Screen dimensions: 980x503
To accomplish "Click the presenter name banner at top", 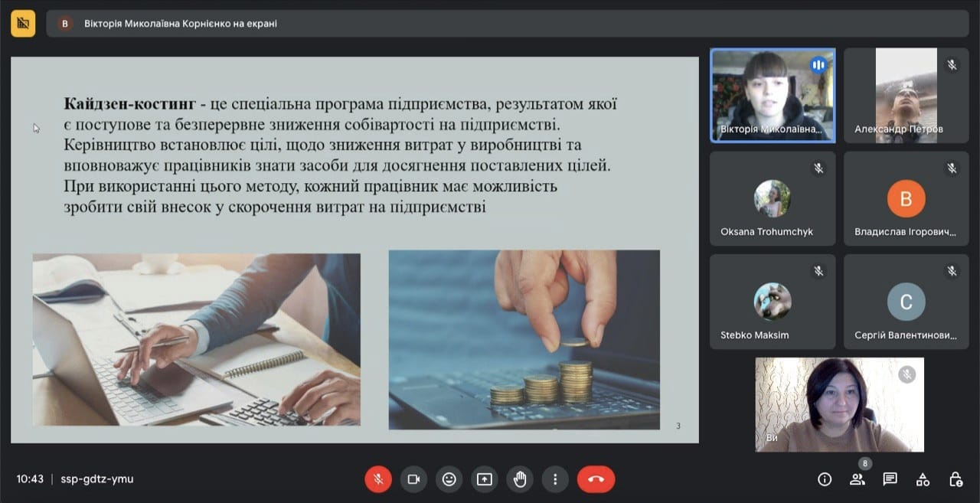I will pyautogui.click(x=507, y=24).
